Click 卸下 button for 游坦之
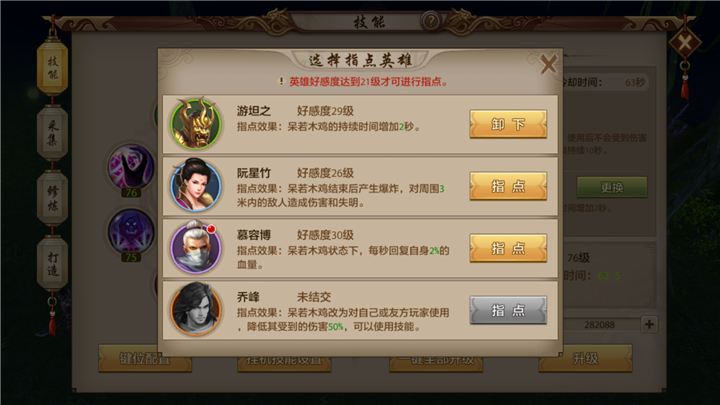This screenshot has height=405, width=720. coord(508,124)
